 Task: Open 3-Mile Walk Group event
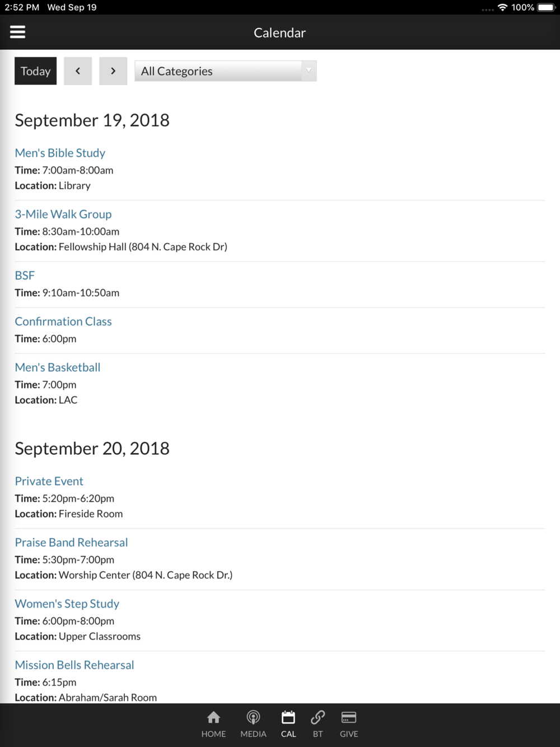(x=63, y=214)
